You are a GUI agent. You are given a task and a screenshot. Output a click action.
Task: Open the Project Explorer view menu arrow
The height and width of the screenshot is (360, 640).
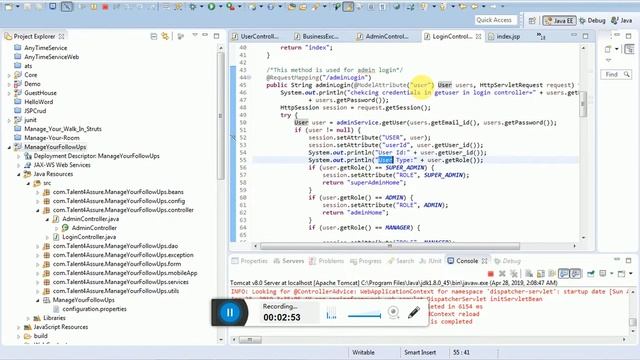195,36
